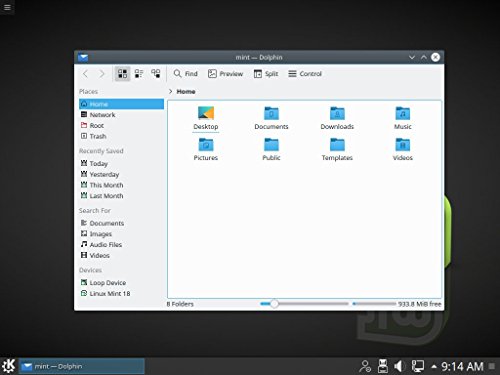This screenshot has height=375, width=500.
Task: Open the user accounts tray icon
Action: (365, 366)
